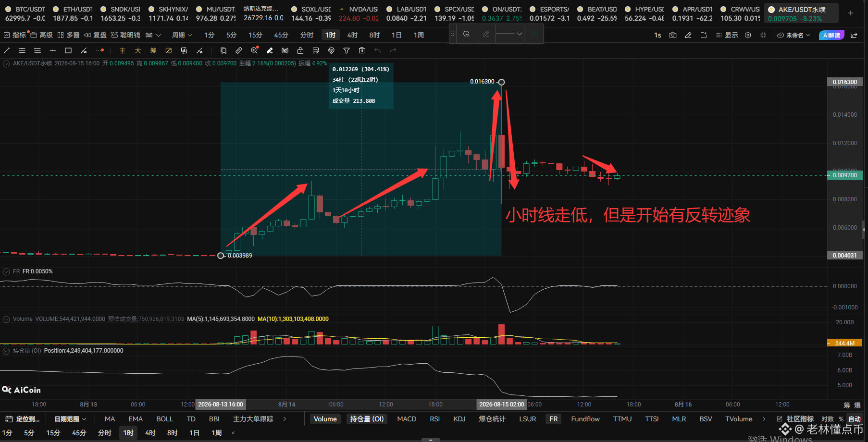This screenshot has height=442, width=868.
Task: Click the current price label 0.009700 on axis
Action: click(x=844, y=175)
